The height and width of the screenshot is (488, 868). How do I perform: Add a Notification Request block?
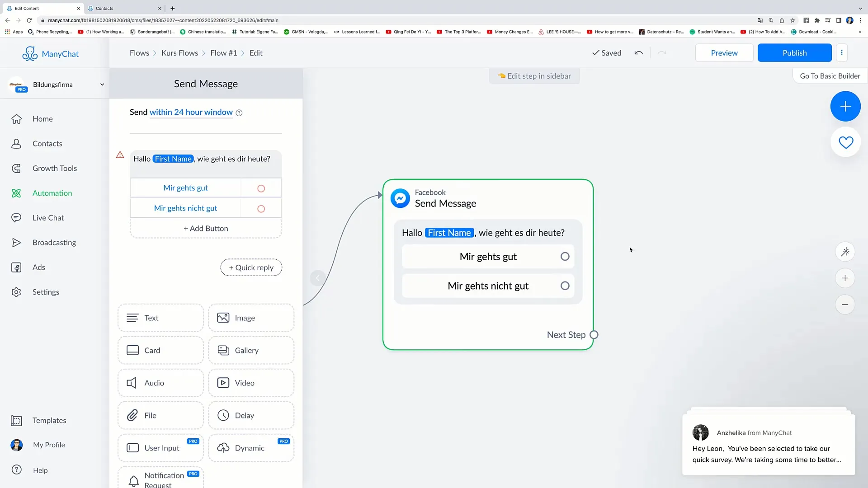click(x=160, y=478)
